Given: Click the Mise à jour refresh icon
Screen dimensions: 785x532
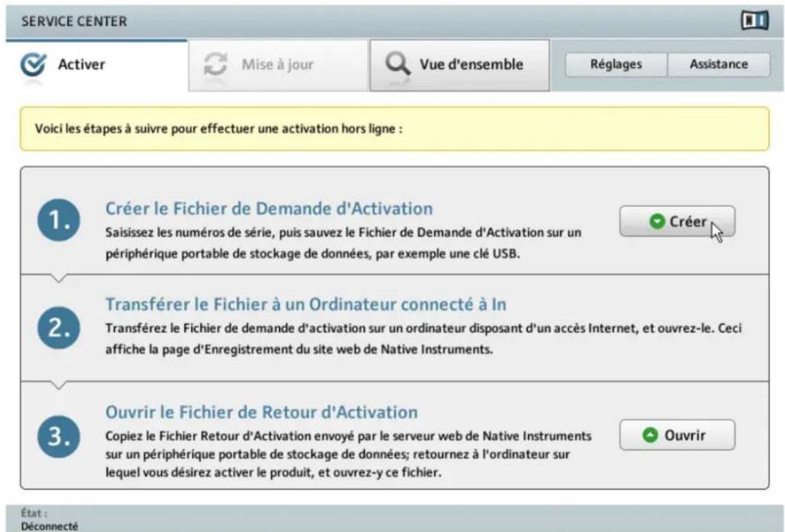Looking at the screenshot, I should 216,64.
